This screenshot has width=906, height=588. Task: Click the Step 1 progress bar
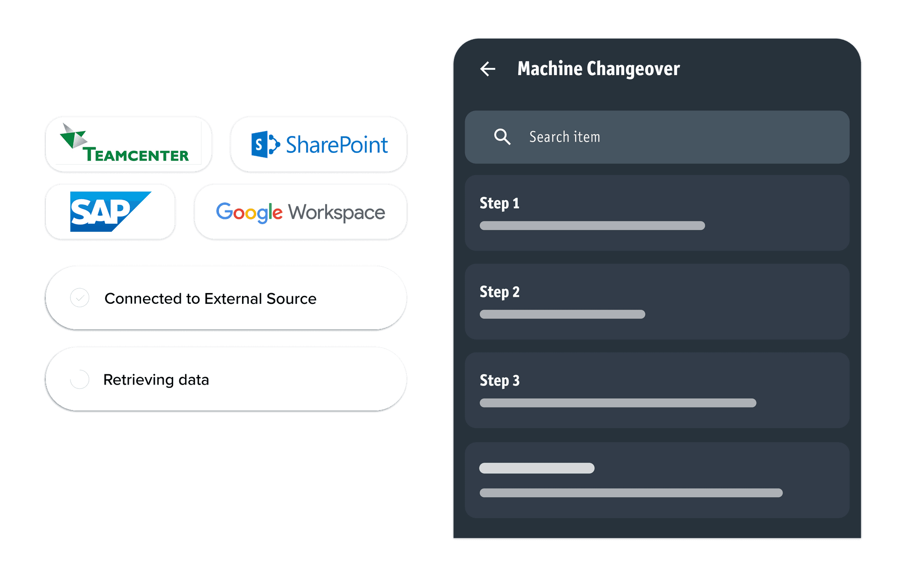[x=592, y=226]
